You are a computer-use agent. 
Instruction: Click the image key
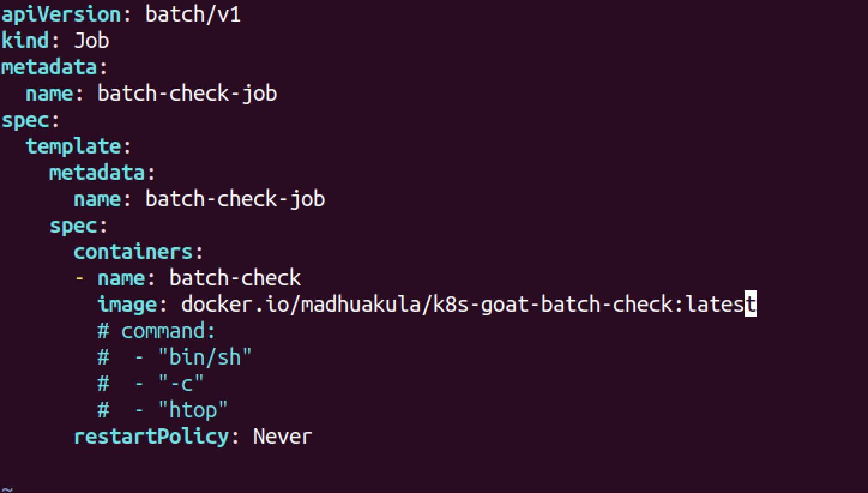[x=126, y=304]
